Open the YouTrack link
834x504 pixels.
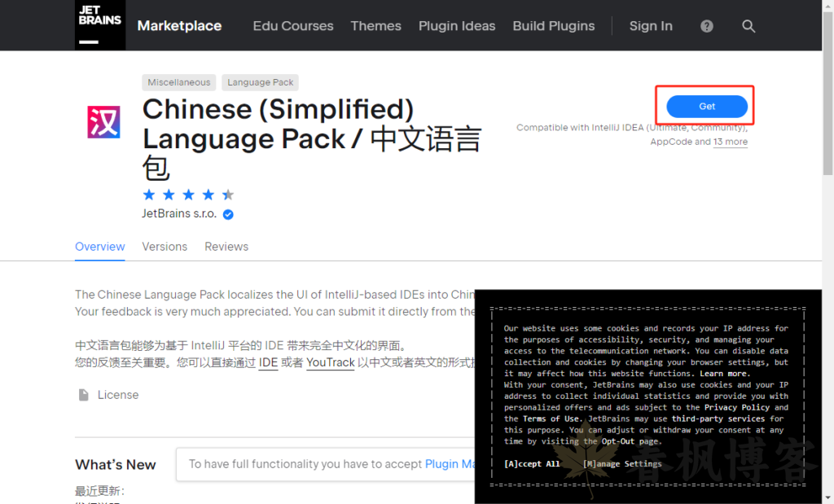[x=330, y=363]
